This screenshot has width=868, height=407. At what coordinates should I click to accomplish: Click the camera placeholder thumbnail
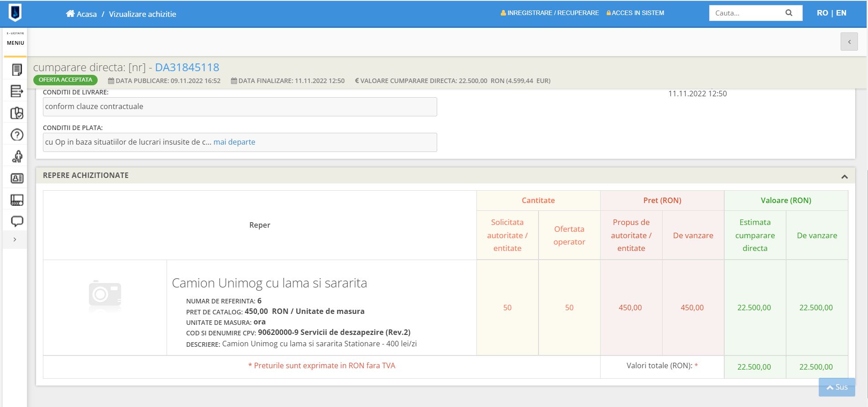pos(105,296)
